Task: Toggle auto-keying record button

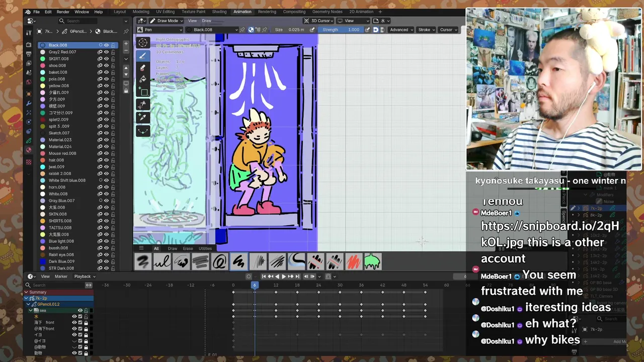Action: coord(249,276)
